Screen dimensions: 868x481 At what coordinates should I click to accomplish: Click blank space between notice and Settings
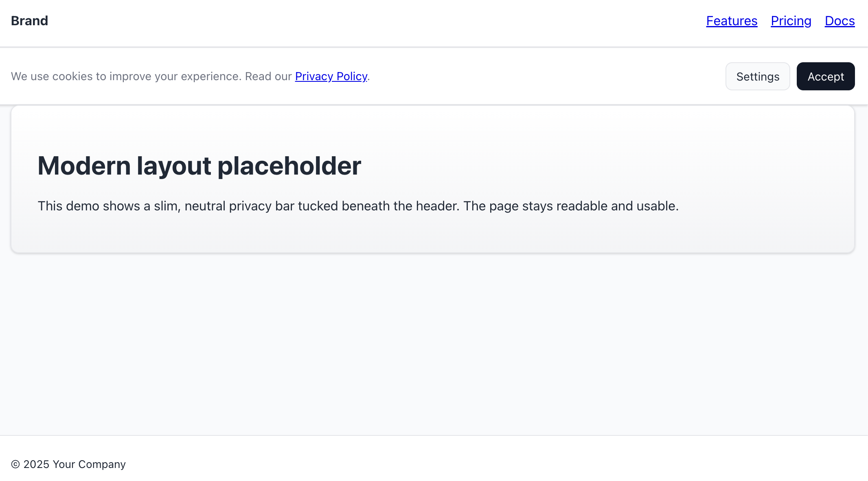[546, 77]
